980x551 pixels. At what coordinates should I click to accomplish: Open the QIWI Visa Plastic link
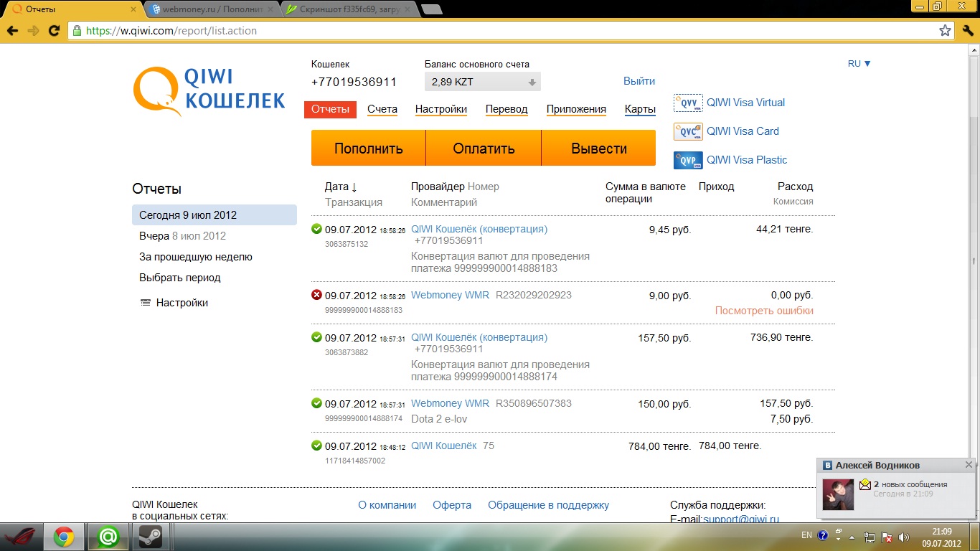747,160
